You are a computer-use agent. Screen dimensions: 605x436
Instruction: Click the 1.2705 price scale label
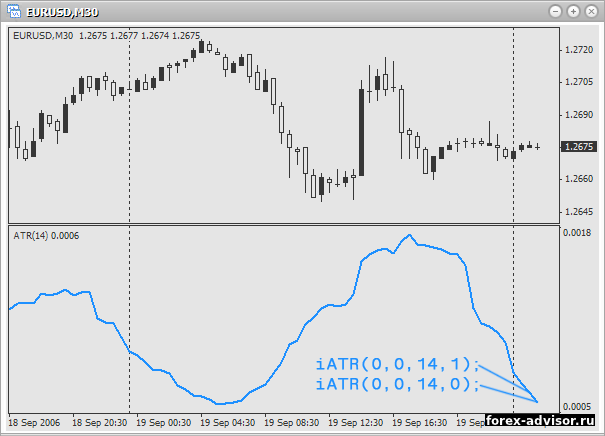point(579,82)
